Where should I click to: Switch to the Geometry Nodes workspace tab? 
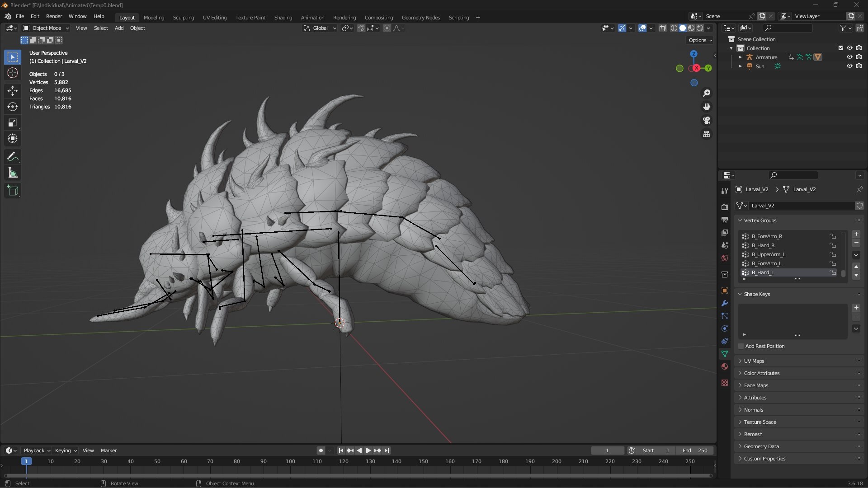pos(421,18)
